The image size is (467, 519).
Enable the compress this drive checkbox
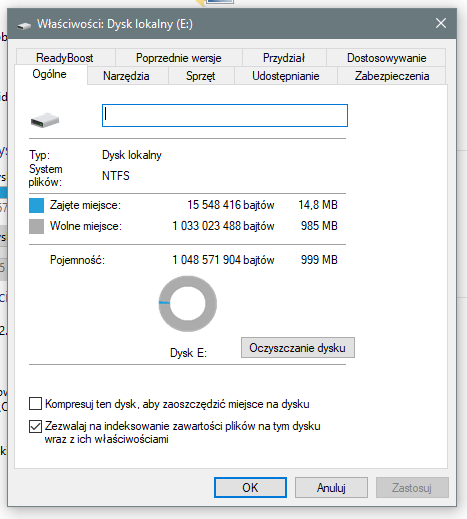(x=35, y=404)
